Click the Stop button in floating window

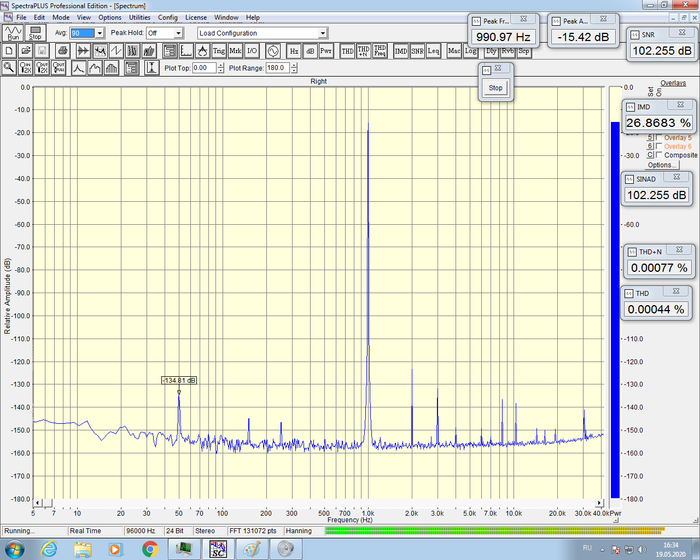point(495,88)
